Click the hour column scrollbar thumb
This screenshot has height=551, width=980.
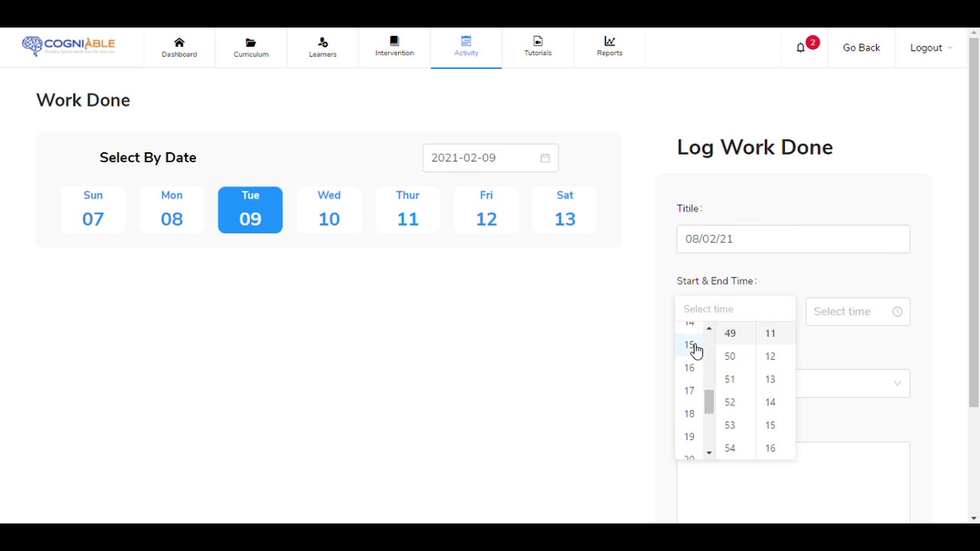709,402
